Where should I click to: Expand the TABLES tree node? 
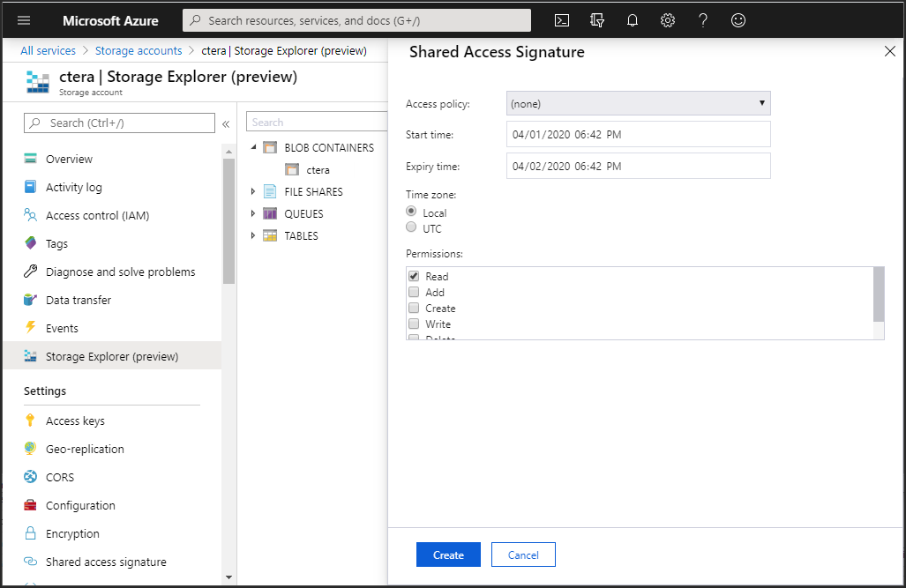click(253, 235)
